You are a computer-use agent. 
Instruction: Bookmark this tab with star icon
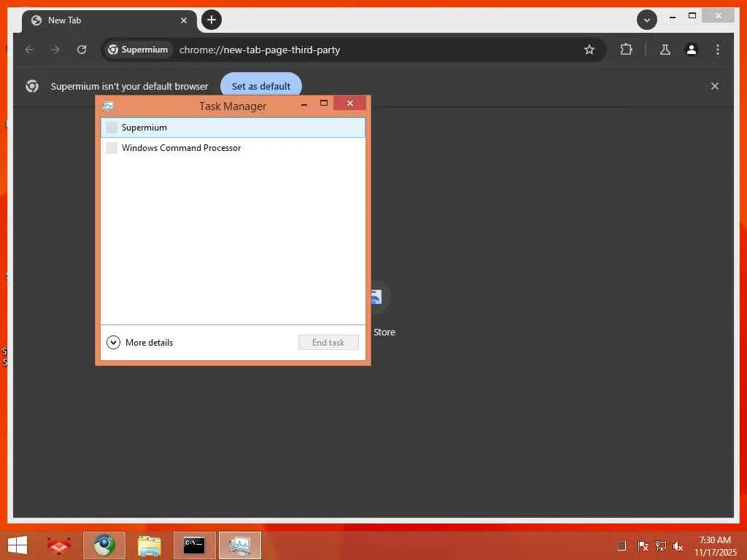(589, 50)
